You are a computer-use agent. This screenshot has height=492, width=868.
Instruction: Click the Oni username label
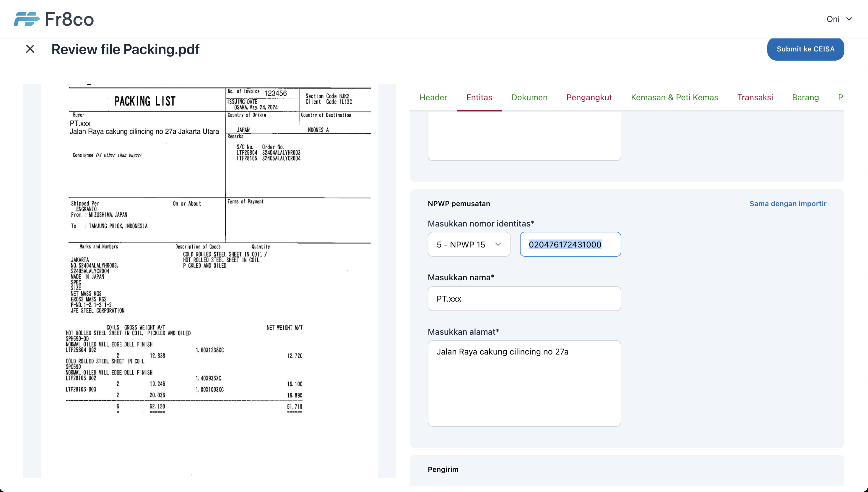click(833, 19)
